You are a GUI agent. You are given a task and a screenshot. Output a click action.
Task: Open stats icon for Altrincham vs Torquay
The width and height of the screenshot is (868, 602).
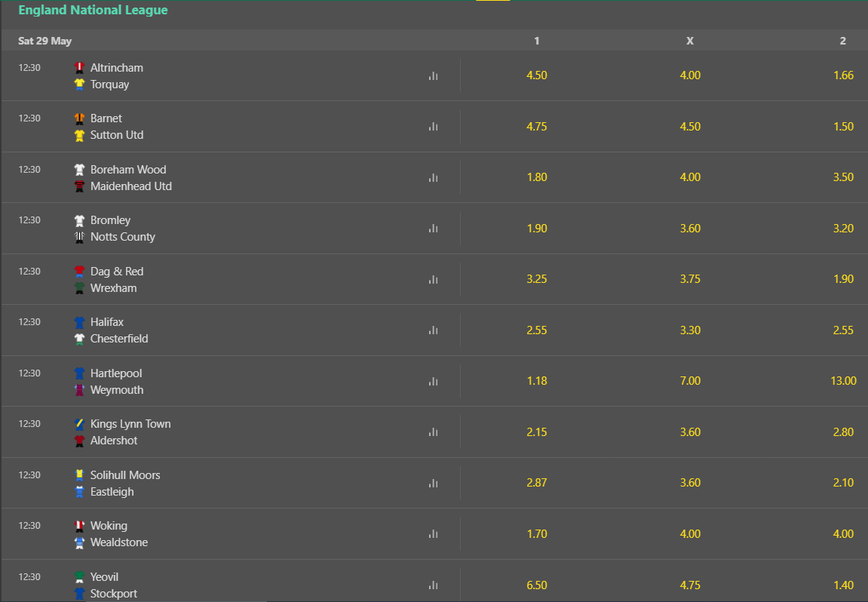click(x=433, y=76)
